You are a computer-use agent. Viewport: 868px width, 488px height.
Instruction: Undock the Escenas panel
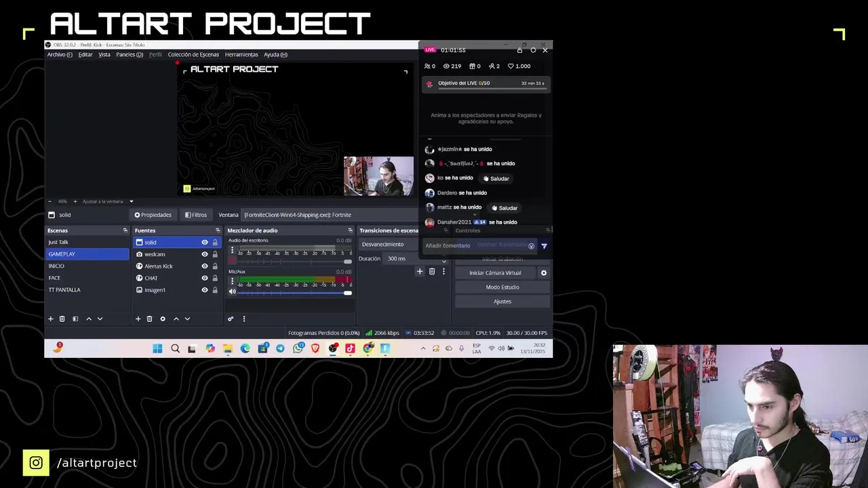point(125,230)
